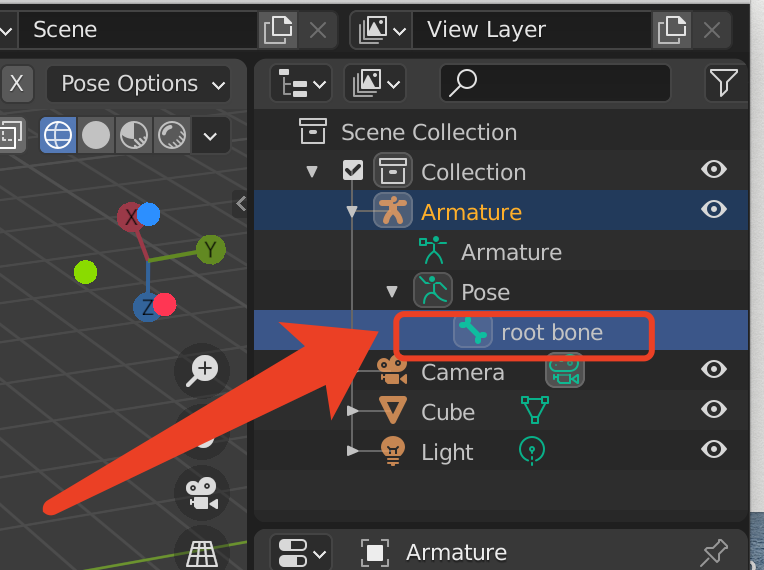The width and height of the screenshot is (764, 570).
Task: Click the Y axis on navigation gizmo
Action: [x=210, y=249]
